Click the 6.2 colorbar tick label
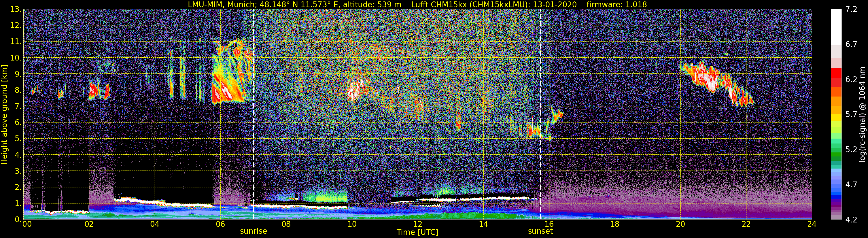This screenshot has width=868, height=238. (x=851, y=79)
